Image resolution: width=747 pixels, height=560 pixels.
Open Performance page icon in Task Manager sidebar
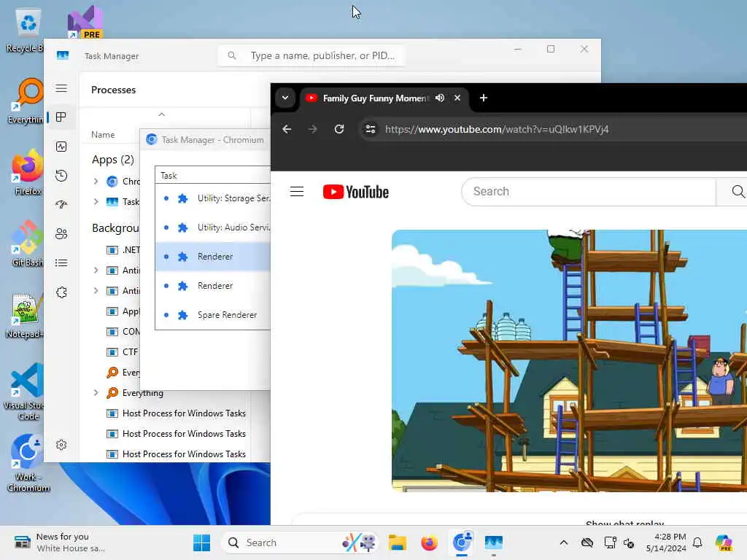(x=61, y=147)
